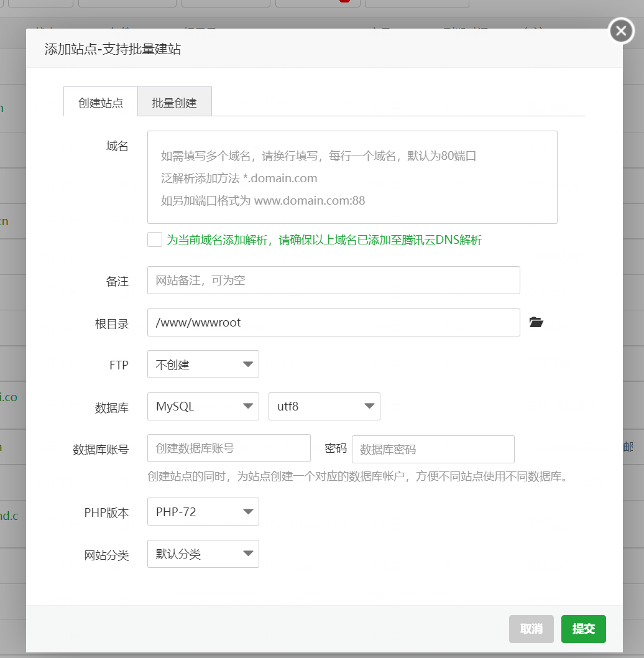Focus the 数据库账号 account input
The height and width of the screenshot is (658, 644).
coord(229,448)
